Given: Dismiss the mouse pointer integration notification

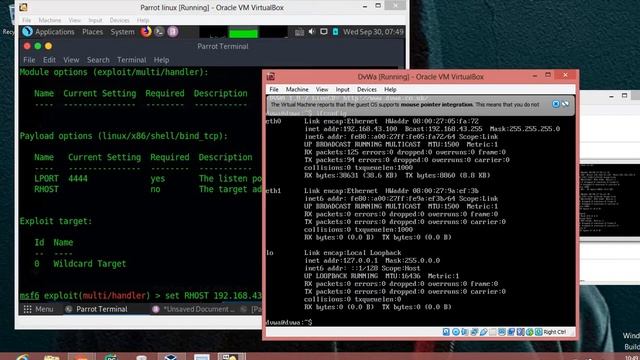Looking at the screenshot, I should click(556, 104).
